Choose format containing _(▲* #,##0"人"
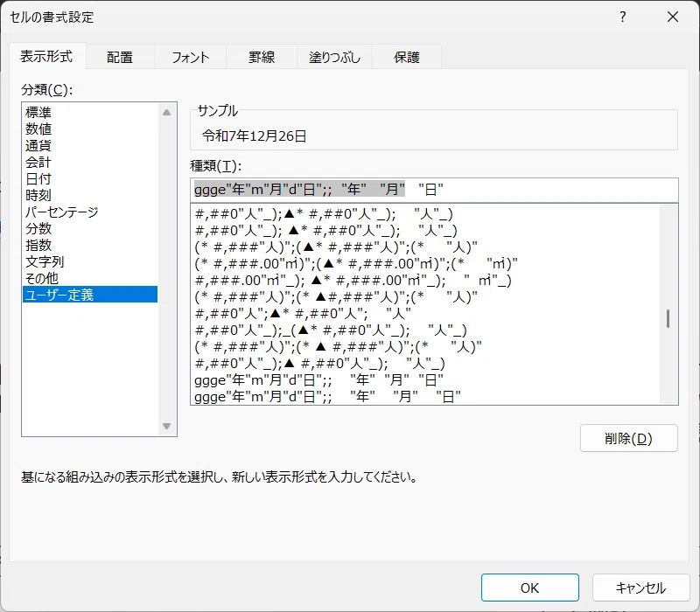 425,330
